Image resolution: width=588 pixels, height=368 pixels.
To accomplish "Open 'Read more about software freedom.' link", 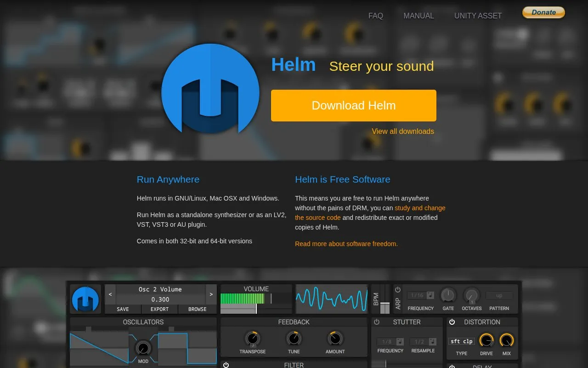I will tap(346, 244).
